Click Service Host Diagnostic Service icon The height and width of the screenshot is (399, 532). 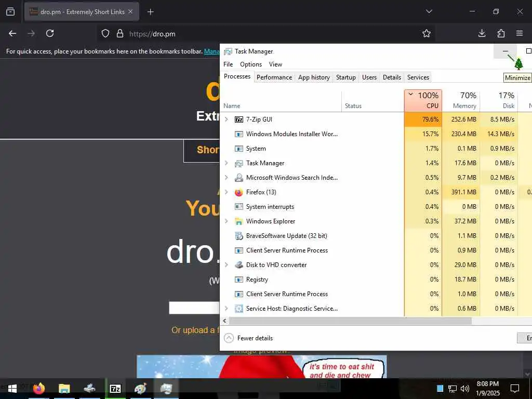pos(239,309)
